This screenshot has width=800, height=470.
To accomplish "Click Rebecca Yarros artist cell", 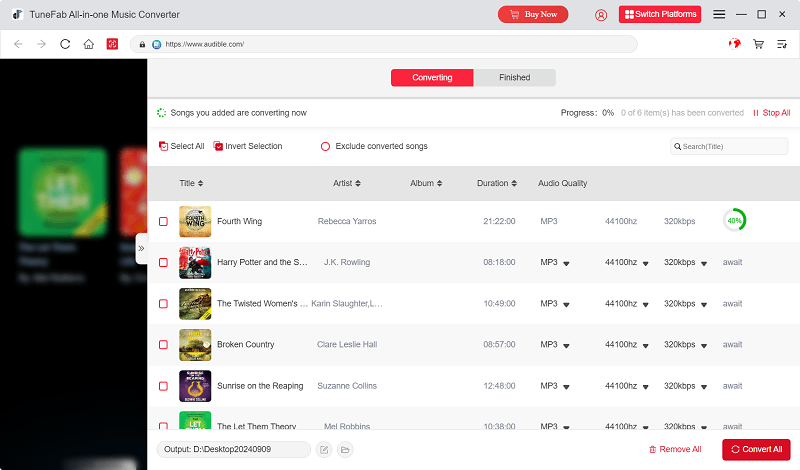I will point(347,221).
